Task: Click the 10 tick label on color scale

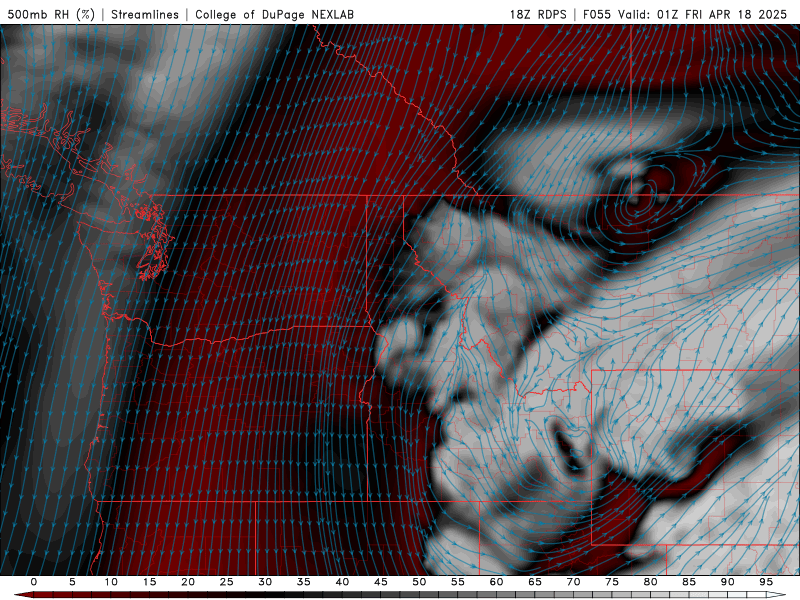Action: (x=111, y=582)
